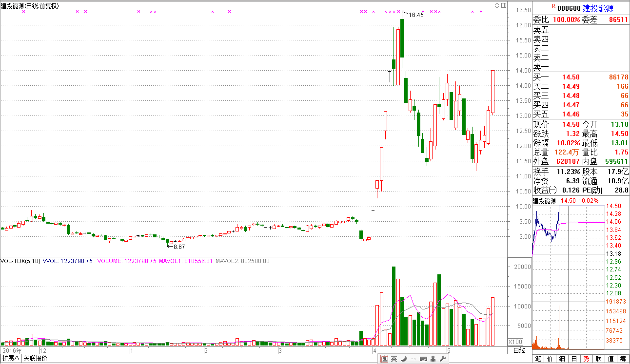Switch to the 联 tab

point(599,359)
